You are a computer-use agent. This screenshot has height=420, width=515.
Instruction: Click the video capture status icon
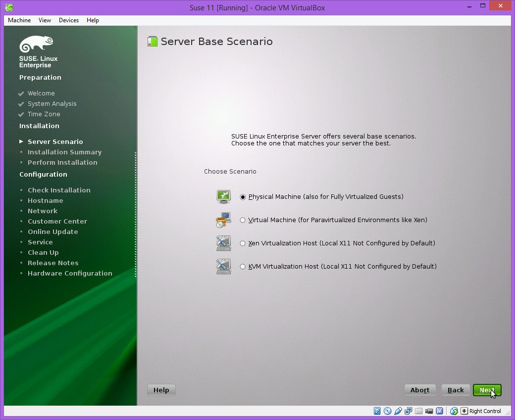(x=429, y=411)
